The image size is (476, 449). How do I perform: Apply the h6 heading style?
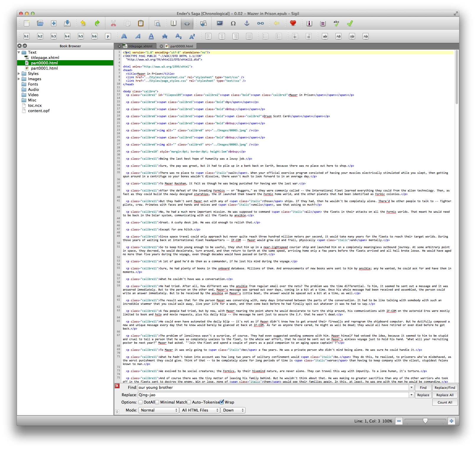[x=94, y=36]
